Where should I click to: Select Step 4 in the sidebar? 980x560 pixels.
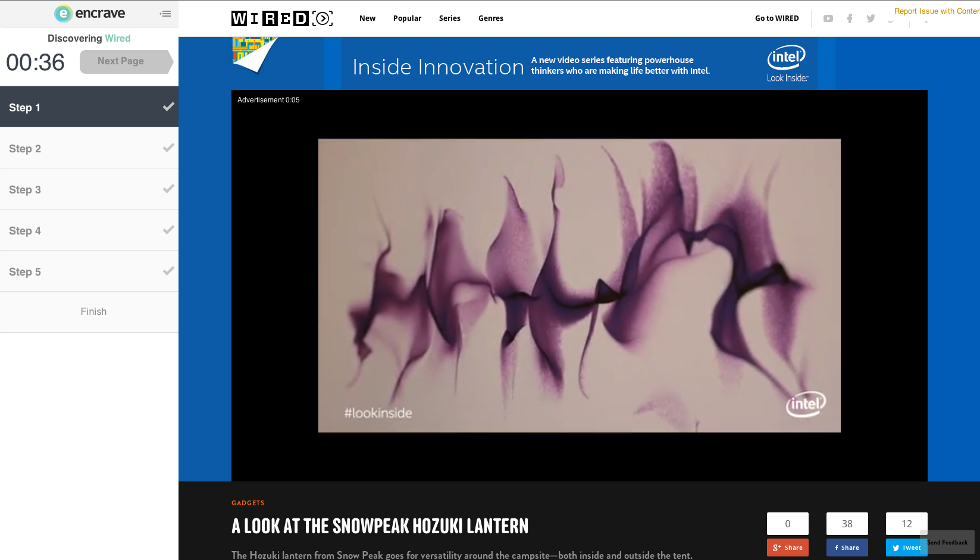coord(89,230)
